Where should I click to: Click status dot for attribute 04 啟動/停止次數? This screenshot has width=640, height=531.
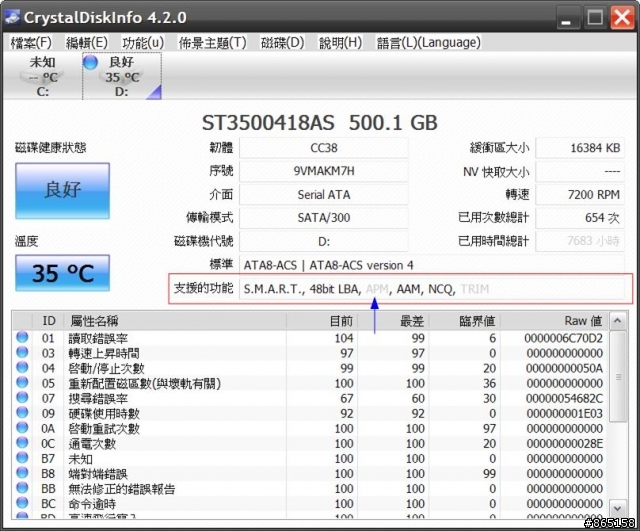(x=22, y=367)
